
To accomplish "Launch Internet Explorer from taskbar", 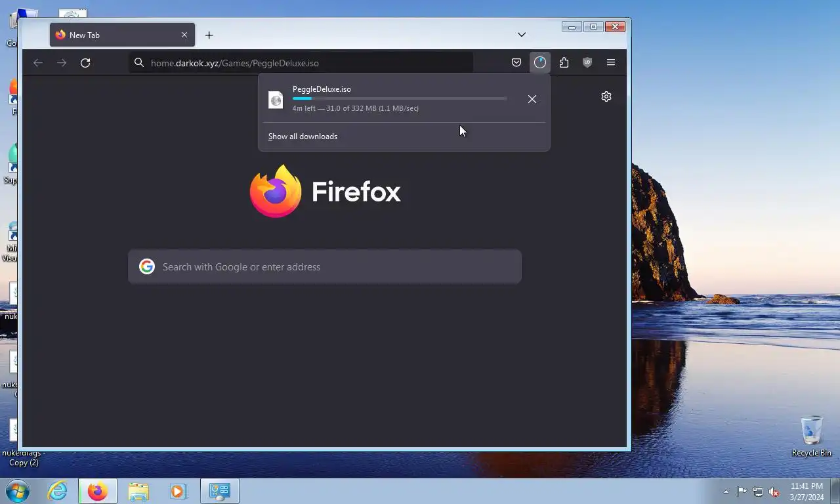I will pyautogui.click(x=58, y=491).
